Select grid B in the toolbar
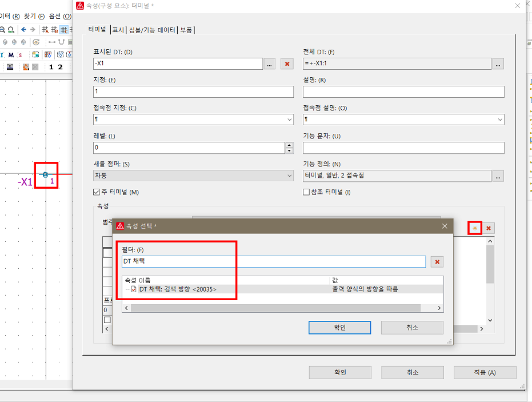Viewport: 532px width, 402px height. (x=54, y=30)
